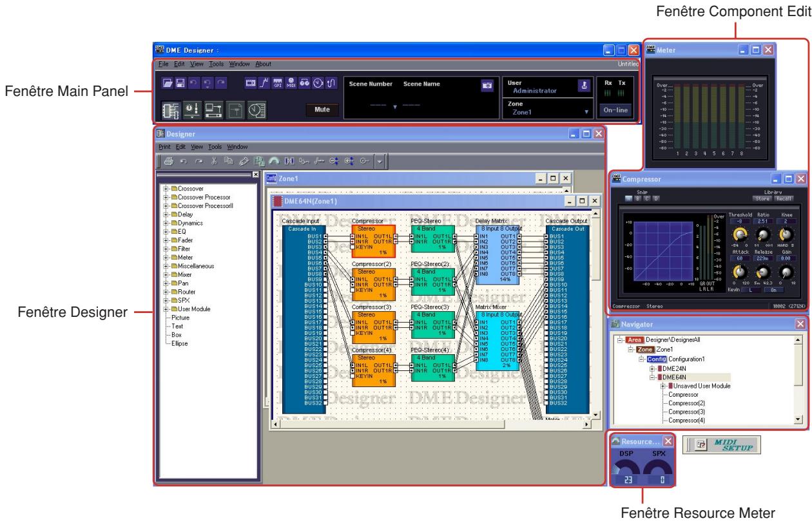
Task: Click the Redo icon in Designer toolbar
Action: tap(199, 161)
